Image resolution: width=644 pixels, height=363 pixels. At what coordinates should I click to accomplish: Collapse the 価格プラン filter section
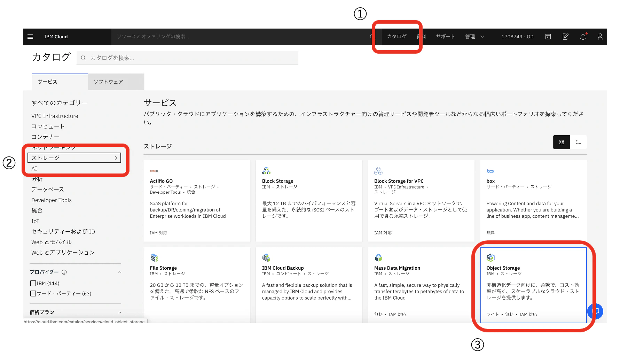(x=120, y=312)
